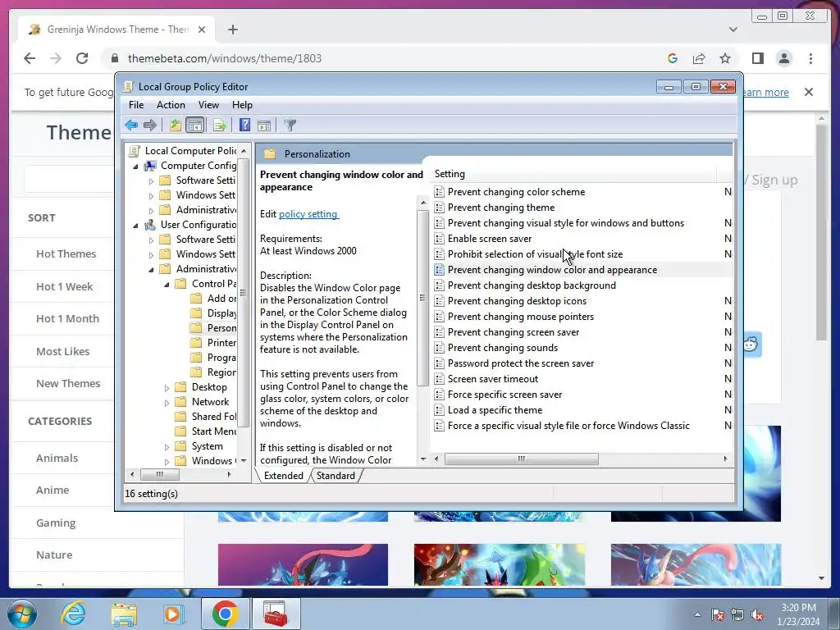Click Most Likes in webpage sidebar
The height and width of the screenshot is (630, 840).
[x=62, y=351]
